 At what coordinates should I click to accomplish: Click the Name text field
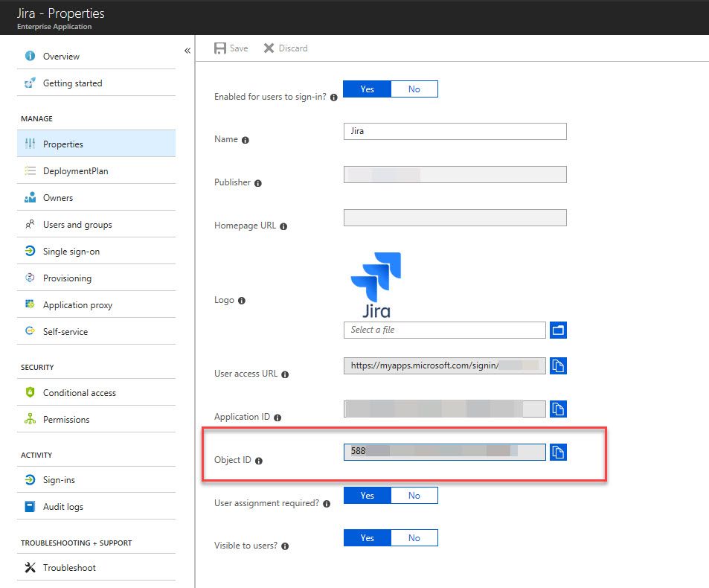coord(455,131)
